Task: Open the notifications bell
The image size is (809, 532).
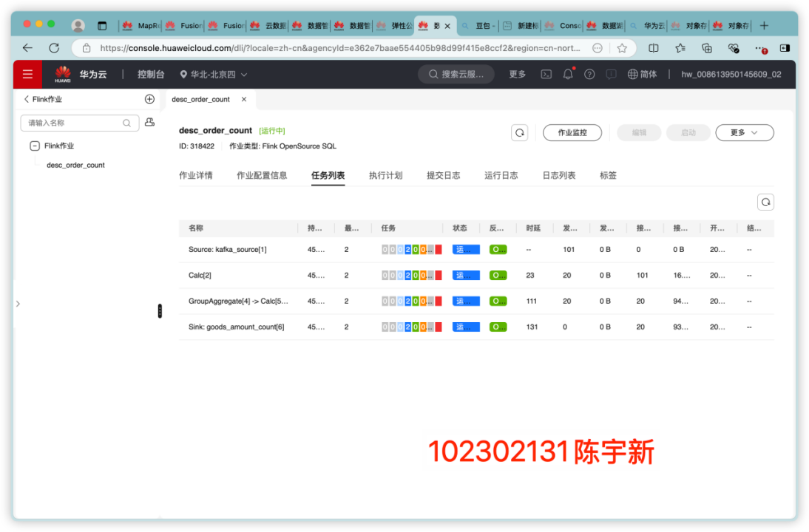Action: pyautogui.click(x=567, y=74)
